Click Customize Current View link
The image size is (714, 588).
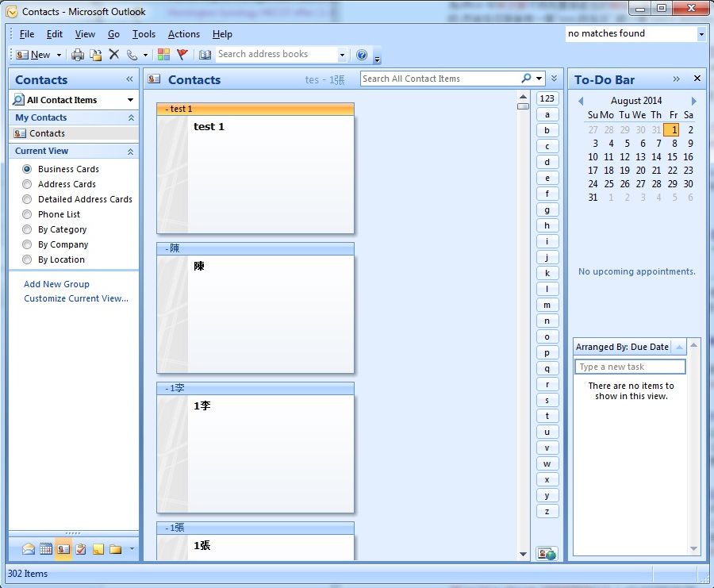tap(76, 299)
